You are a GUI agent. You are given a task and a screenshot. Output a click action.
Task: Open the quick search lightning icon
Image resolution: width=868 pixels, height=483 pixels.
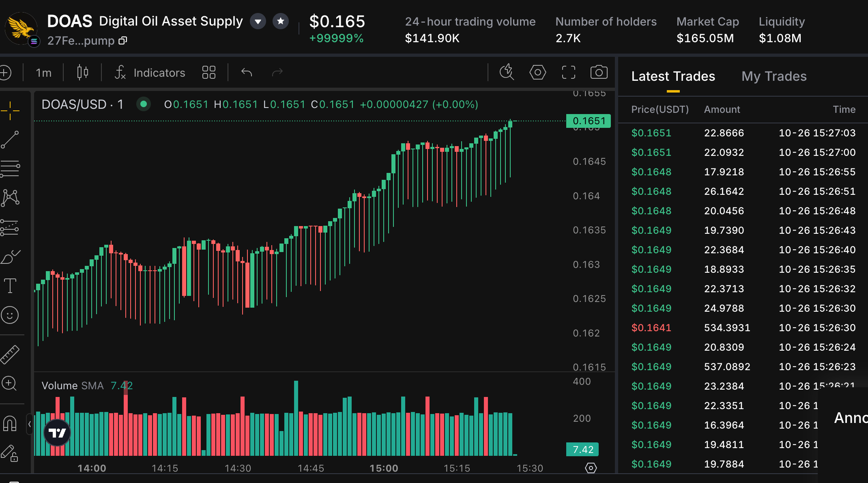pyautogui.click(x=507, y=72)
